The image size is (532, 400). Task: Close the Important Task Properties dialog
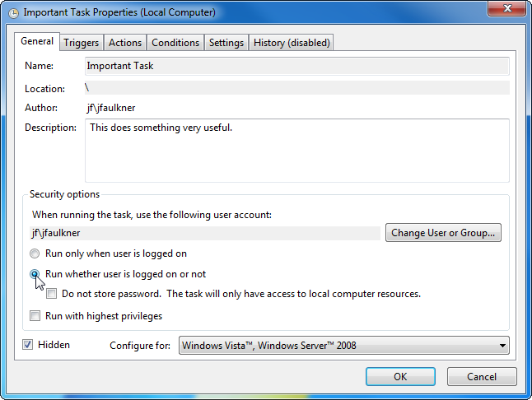coord(505,11)
